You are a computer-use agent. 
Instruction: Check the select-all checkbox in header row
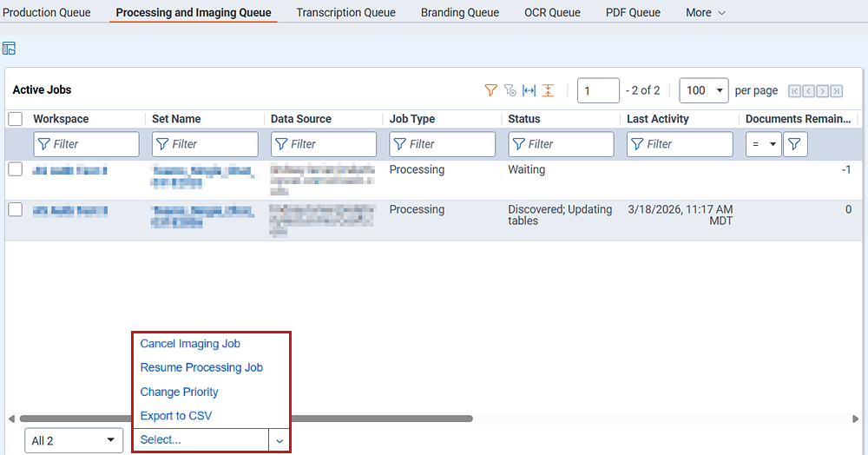tap(15, 119)
